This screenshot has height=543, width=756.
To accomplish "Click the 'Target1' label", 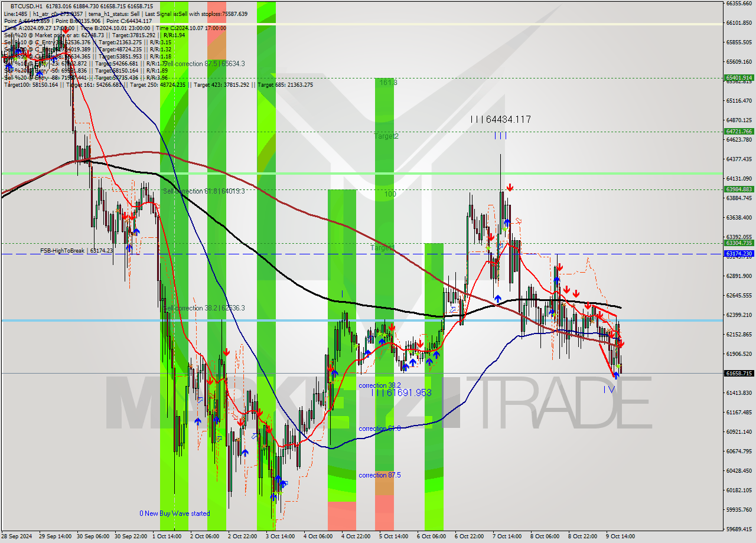I will 383,248.
